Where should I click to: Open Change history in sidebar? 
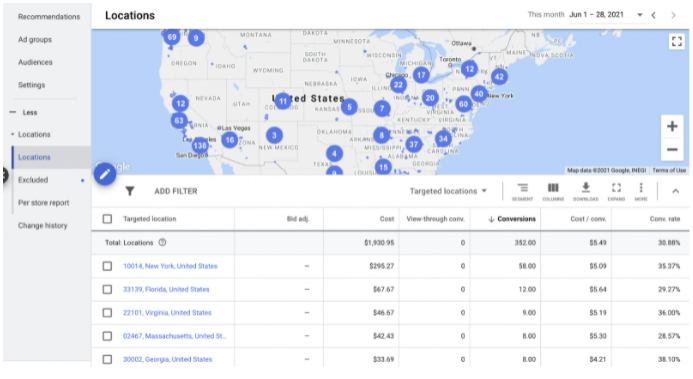pyautogui.click(x=43, y=225)
